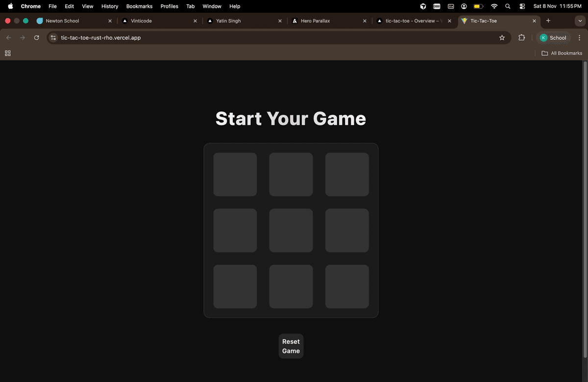This screenshot has width=588, height=382.
Task: Open the View menu
Action: click(x=87, y=6)
